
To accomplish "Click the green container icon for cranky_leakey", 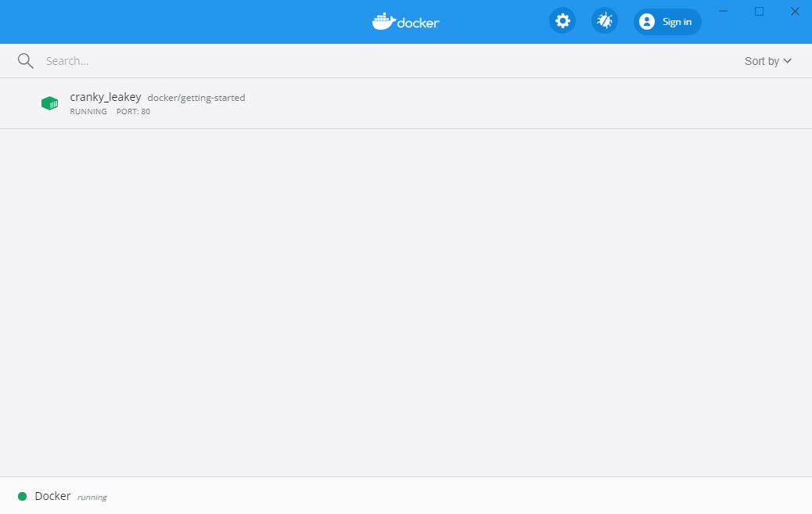I will coord(49,102).
